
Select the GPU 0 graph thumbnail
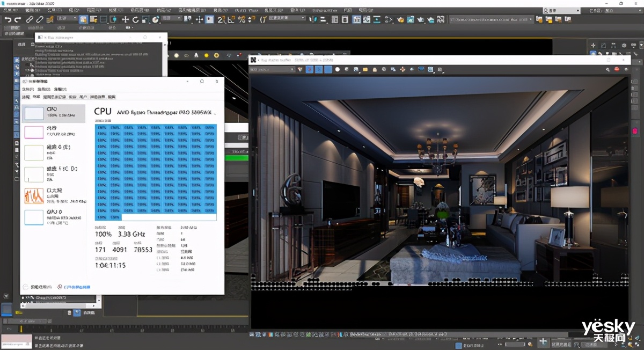34,217
